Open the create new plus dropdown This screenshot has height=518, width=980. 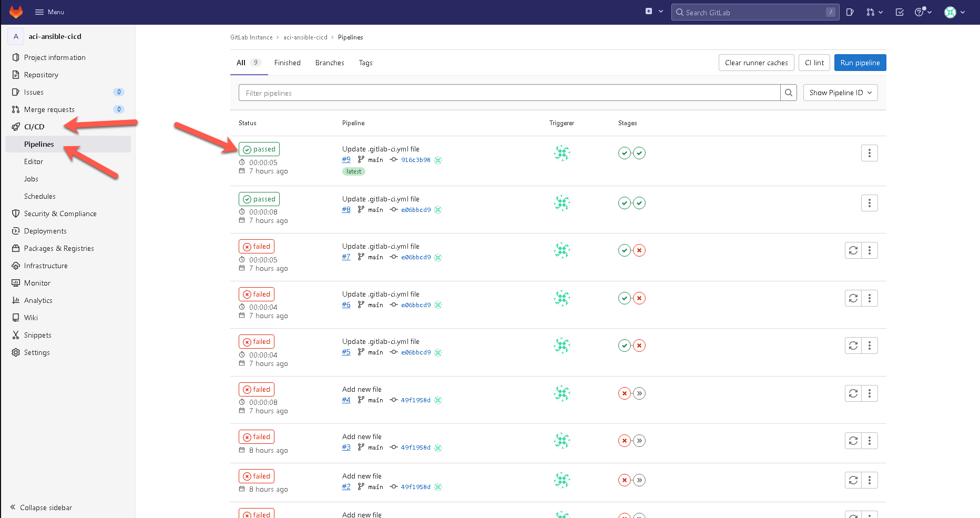point(654,12)
